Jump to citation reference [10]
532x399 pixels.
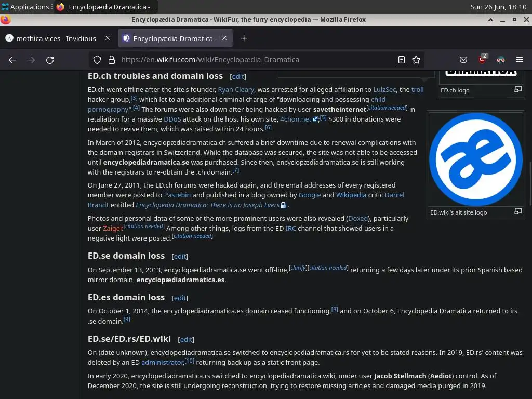(x=189, y=361)
